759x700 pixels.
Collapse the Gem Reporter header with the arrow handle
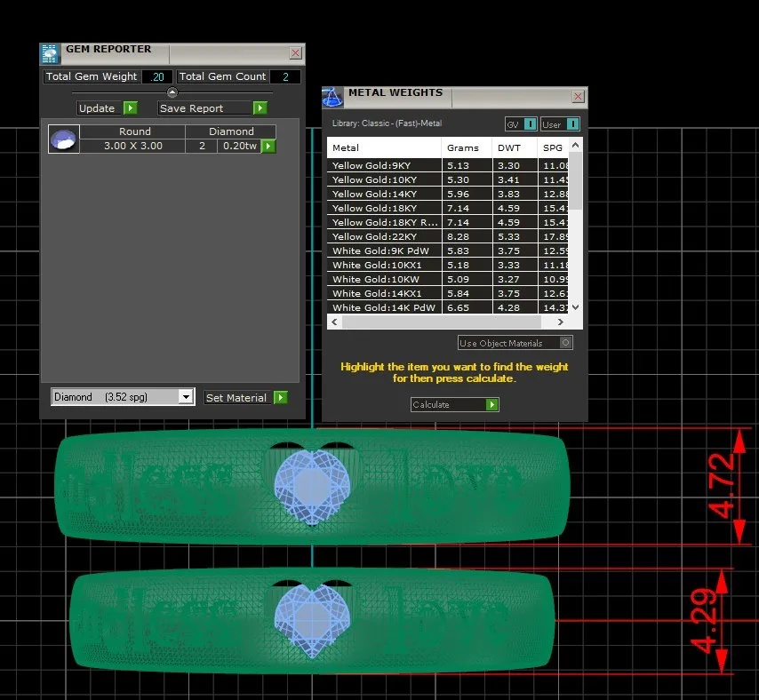[x=172, y=91]
